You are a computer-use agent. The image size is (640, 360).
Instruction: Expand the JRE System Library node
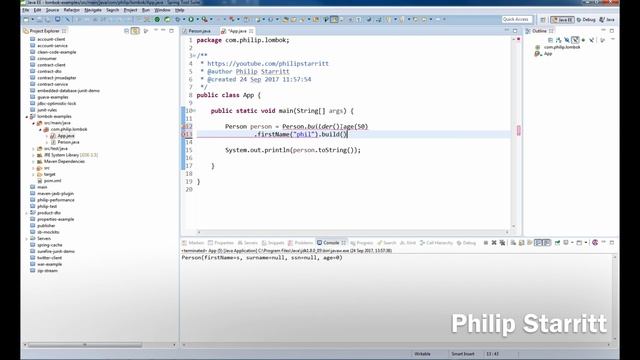pos(34,155)
